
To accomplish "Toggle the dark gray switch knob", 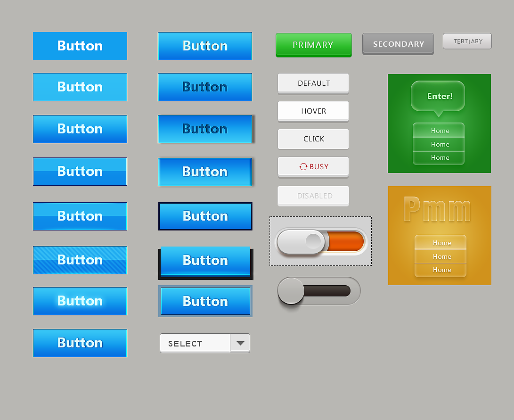I will (x=291, y=291).
